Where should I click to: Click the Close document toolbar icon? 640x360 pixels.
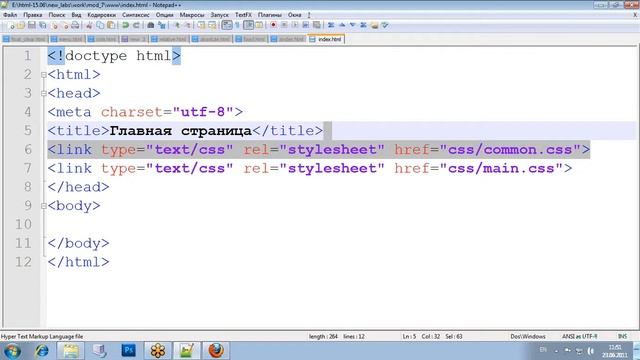(54, 25)
